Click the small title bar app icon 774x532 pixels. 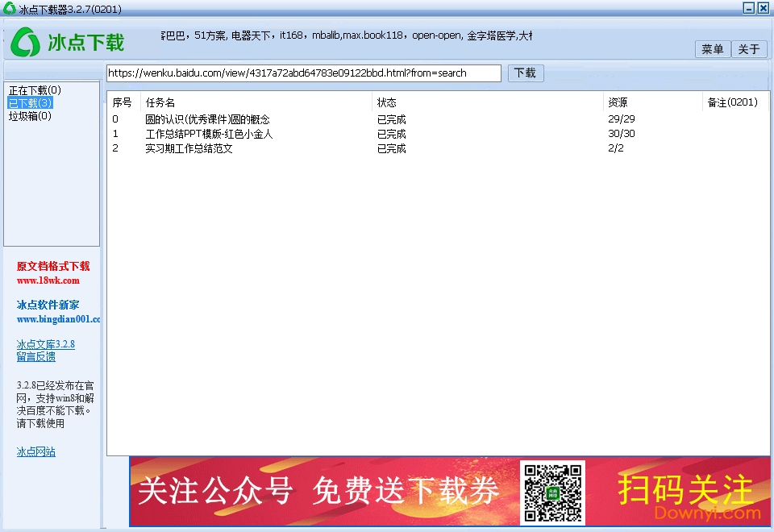(x=9, y=8)
